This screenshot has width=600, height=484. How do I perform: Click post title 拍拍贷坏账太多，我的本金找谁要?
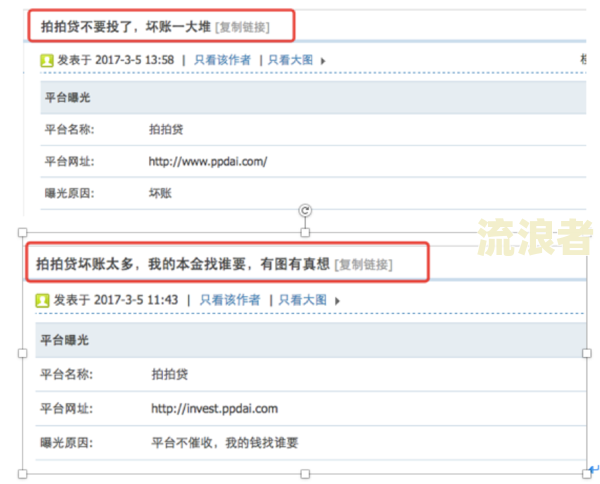click(x=183, y=264)
